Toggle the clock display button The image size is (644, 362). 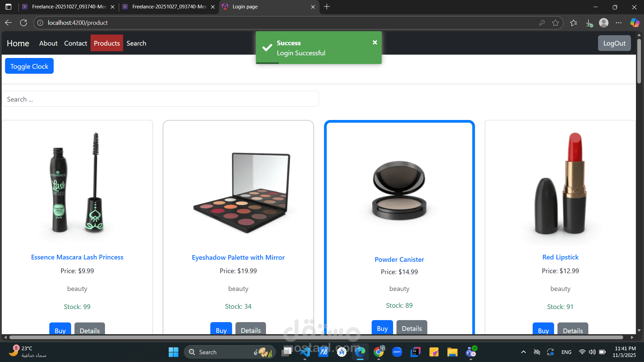coord(29,66)
